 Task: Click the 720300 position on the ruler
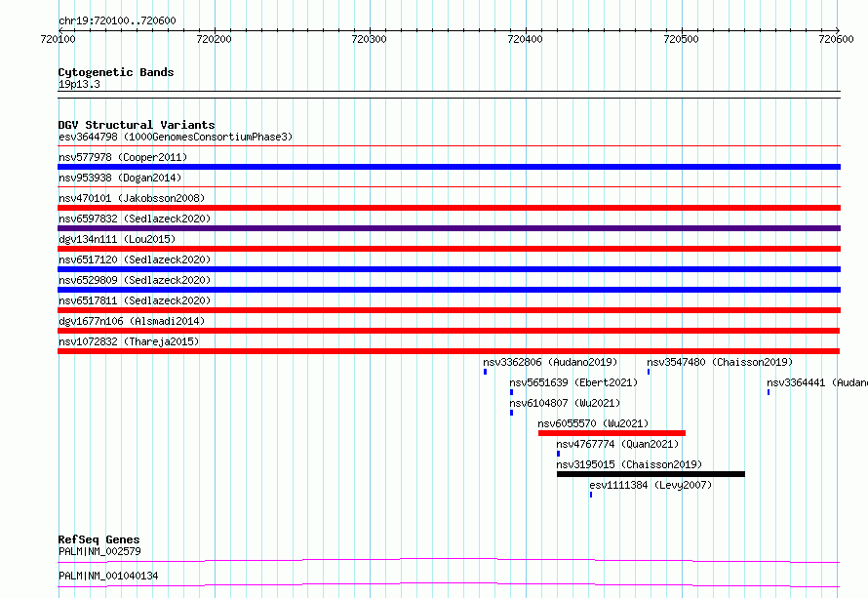(x=370, y=39)
